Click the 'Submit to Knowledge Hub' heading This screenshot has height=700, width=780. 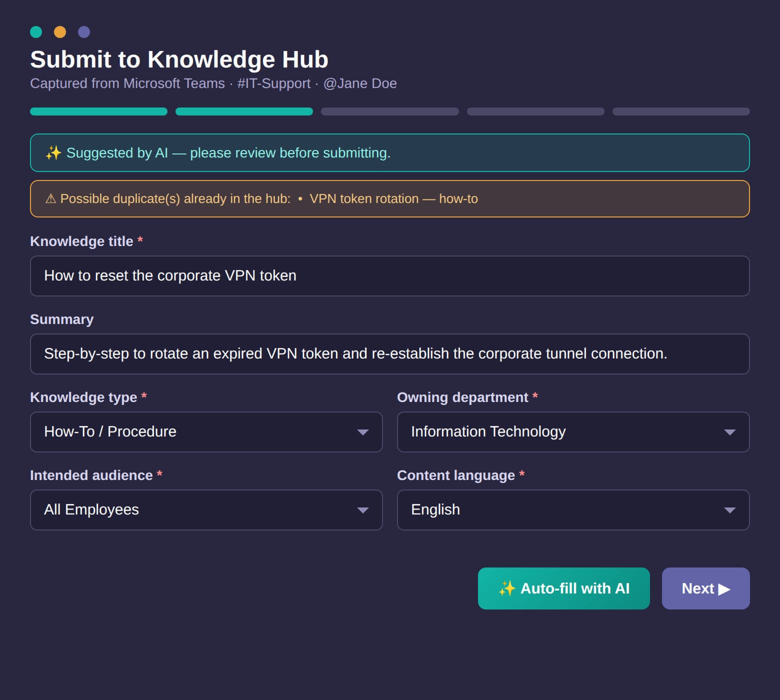(x=179, y=59)
